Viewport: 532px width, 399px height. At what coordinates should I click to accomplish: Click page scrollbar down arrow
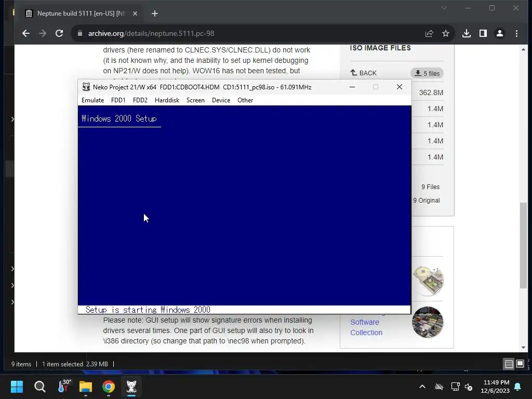523,348
